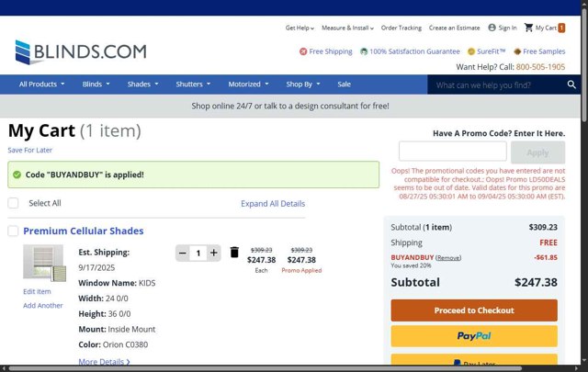Screen dimensions: 588x372
Task: Open Create an Estimate page
Action: click(x=454, y=28)
